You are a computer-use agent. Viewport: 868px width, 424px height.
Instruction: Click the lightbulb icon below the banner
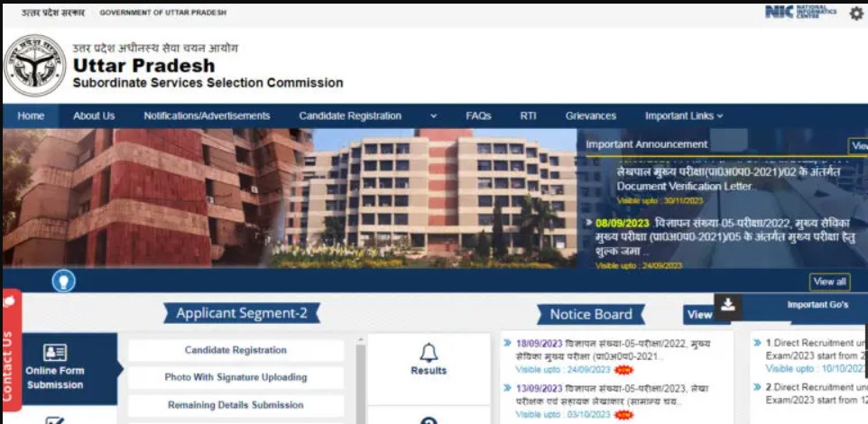click(x=64, y=281)
